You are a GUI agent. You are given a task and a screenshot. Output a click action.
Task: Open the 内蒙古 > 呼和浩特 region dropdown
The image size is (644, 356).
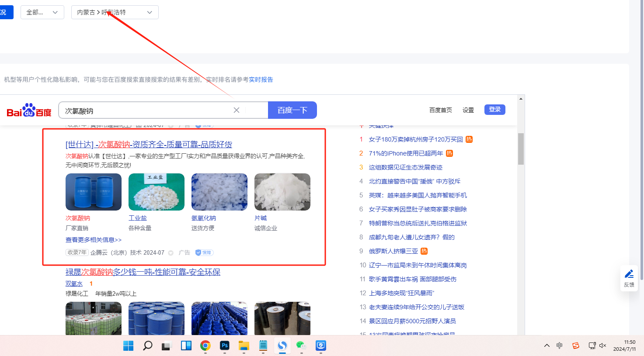pos(115,12)
